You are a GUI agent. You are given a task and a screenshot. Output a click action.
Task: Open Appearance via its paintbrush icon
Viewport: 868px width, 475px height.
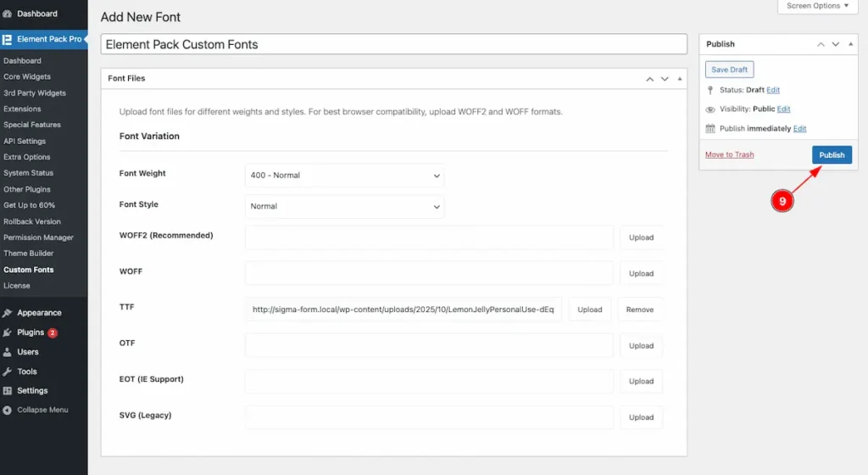pyautogui.click(x=8, y=313)
